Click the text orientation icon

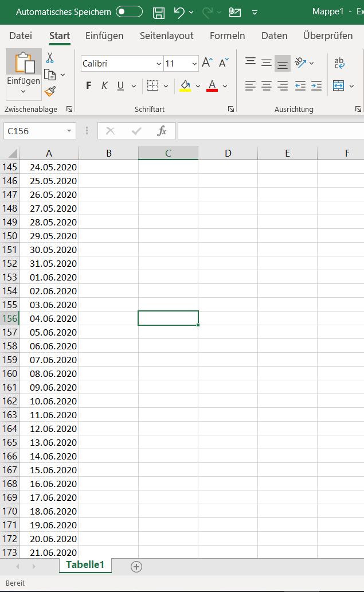coord(300,63)
